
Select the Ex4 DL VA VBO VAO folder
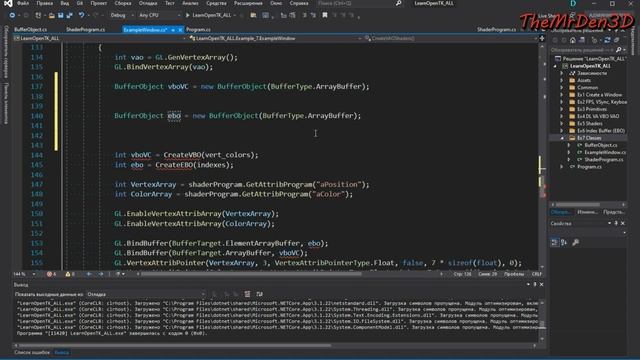click(598, 116)
